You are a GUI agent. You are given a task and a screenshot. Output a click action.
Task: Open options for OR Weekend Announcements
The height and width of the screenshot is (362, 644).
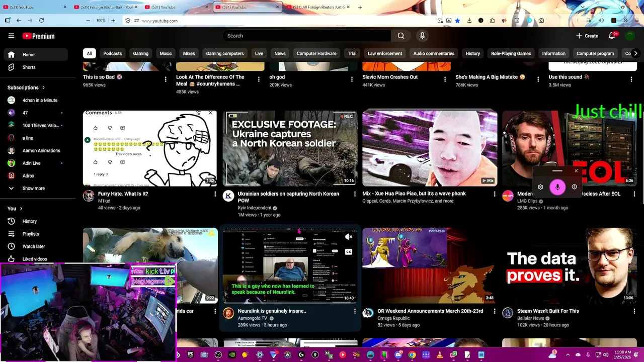(x=495, y=311)
